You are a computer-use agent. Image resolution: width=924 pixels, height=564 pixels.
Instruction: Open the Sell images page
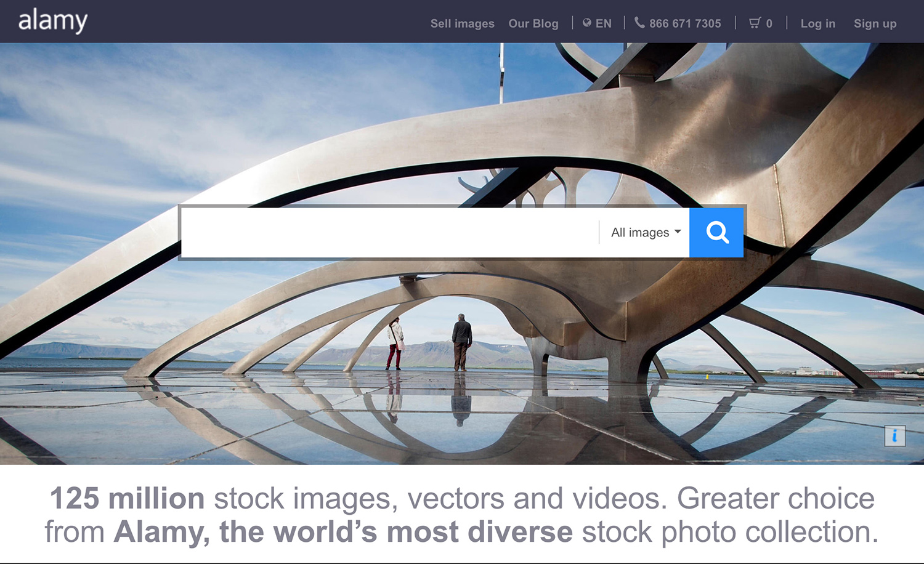tap(462, 23)
